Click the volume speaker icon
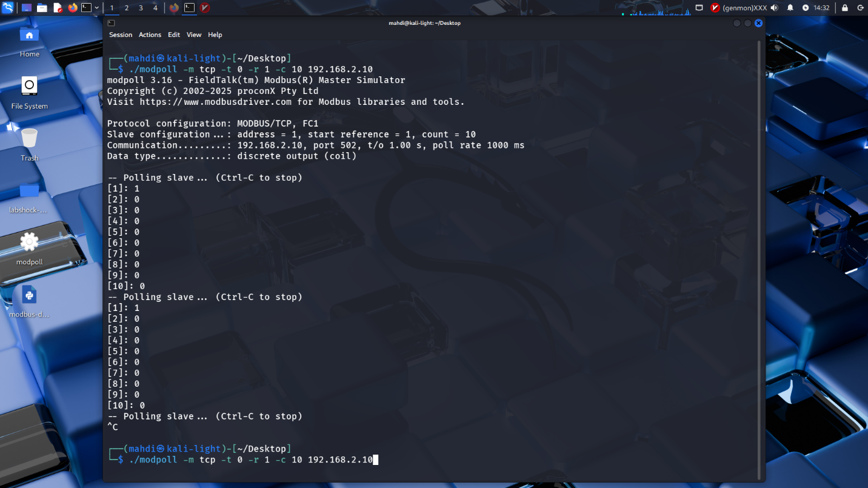Viewport: 868px width, 488px height. pos(774,8)
